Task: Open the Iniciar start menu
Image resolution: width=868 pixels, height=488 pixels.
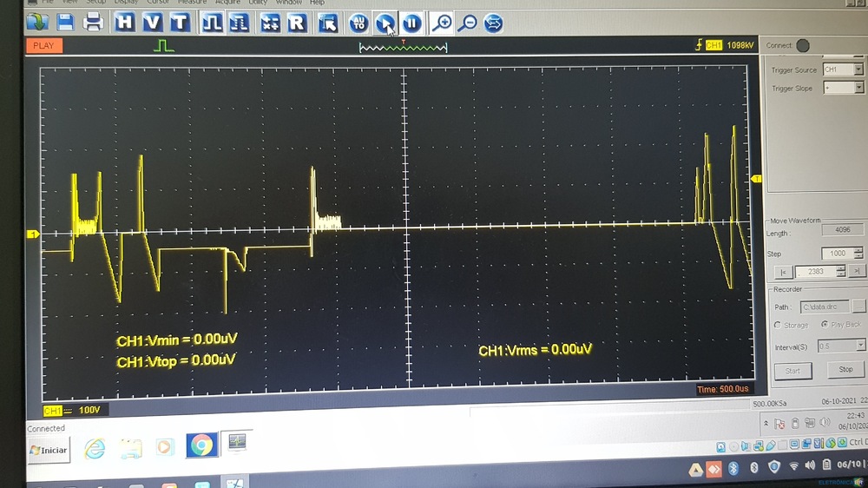Action: (49, 451)
